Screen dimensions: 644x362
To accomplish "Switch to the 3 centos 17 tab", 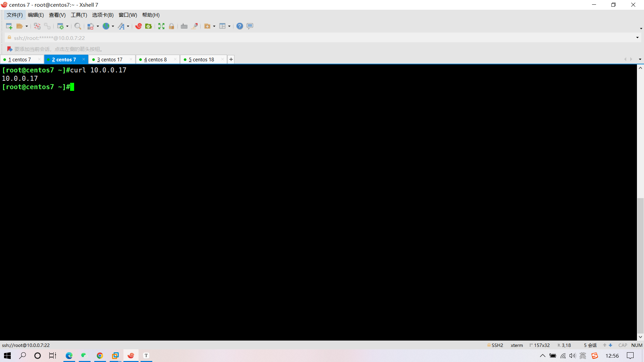I will [x=110, y=59].
